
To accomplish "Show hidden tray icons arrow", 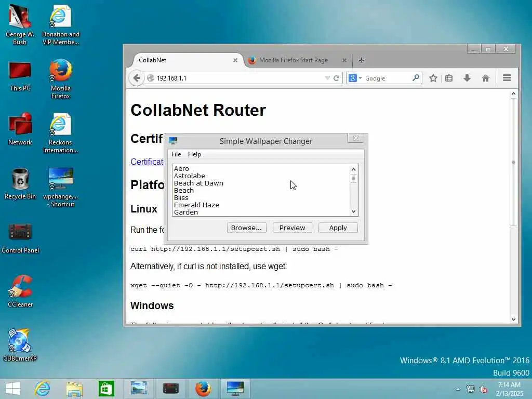I will (458, 389).
